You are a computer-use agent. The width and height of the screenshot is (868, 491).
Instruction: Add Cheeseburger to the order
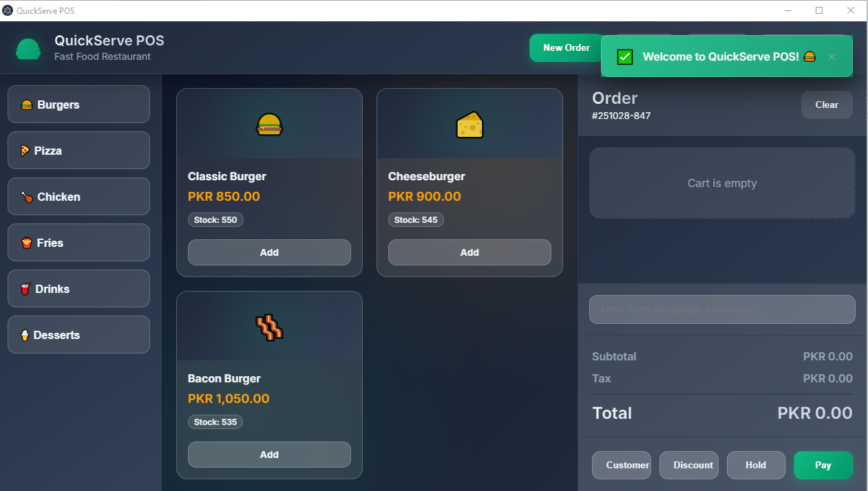[469, 252]
